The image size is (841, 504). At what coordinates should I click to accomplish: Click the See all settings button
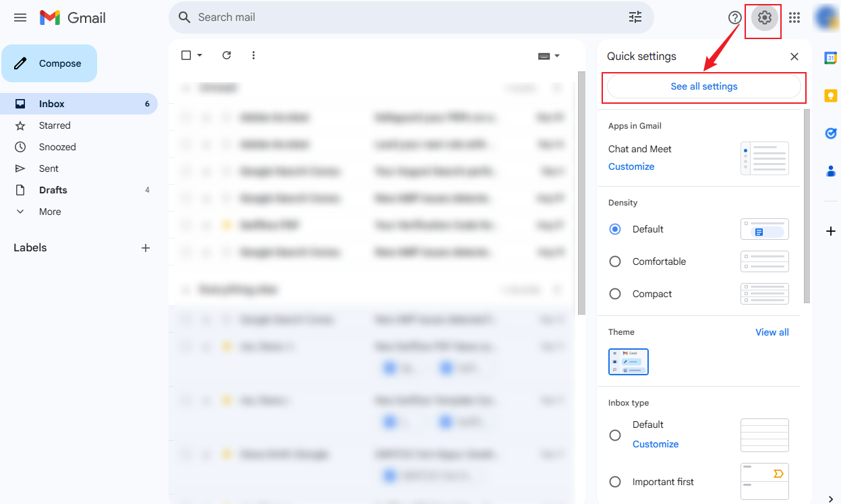coord(703,86)
